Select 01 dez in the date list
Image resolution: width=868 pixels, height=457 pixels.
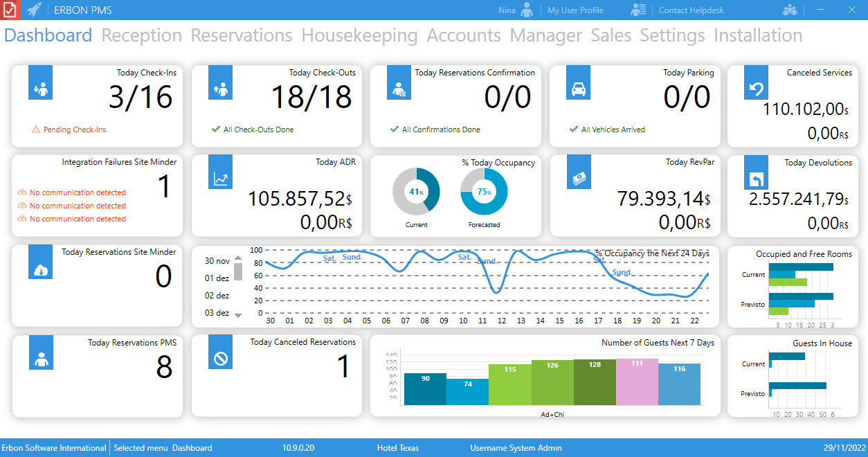(x=217, y=278)
